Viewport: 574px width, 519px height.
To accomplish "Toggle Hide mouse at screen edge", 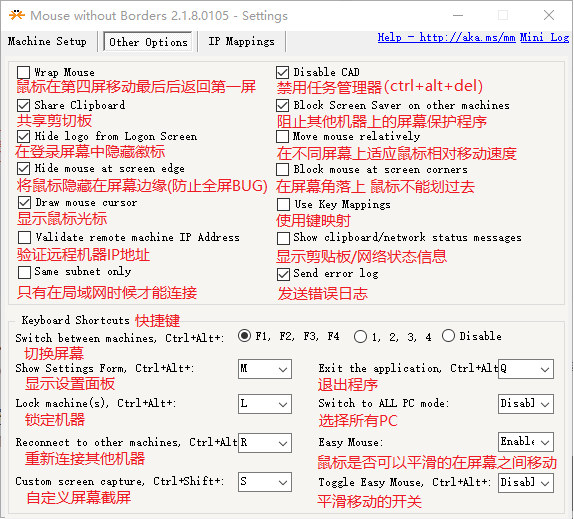I will click(x=23, y=169).
